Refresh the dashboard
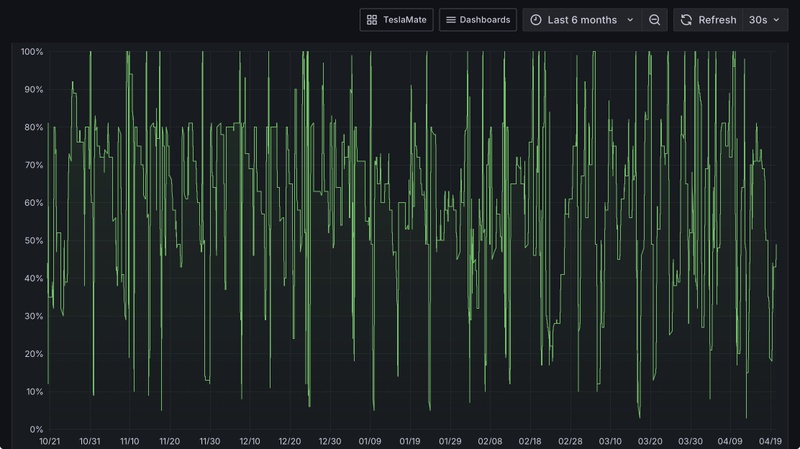The image size is (800, 449). click(708, 20)
